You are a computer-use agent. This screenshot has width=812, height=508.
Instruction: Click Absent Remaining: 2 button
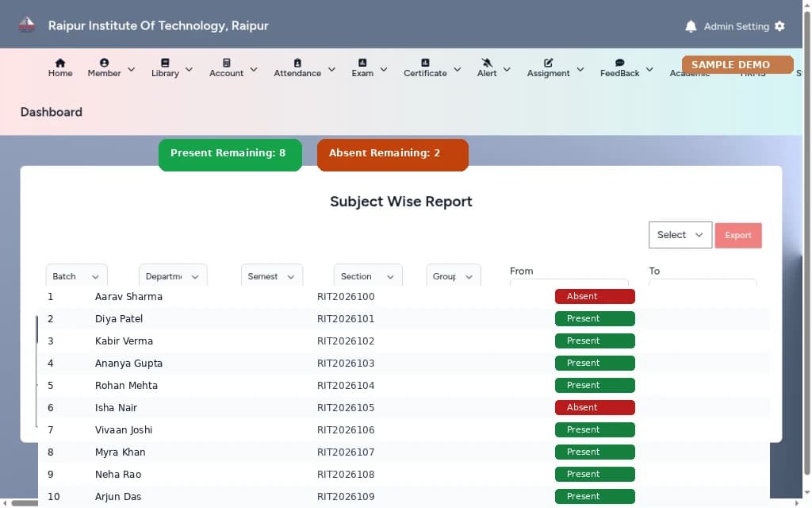[x=393, y=155]
